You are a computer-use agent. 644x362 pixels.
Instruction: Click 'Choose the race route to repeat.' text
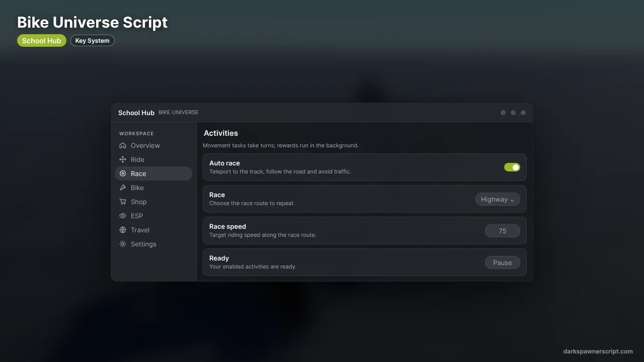[252, 203]
